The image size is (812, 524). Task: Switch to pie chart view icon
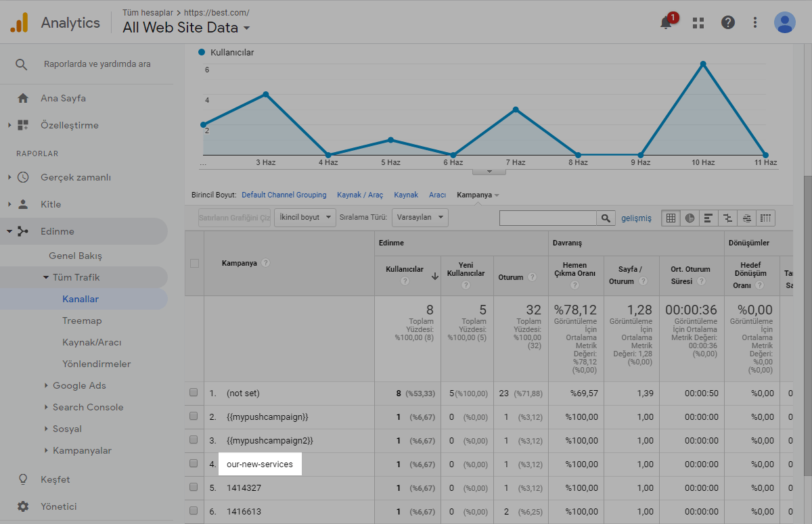(x=690, y=218)
